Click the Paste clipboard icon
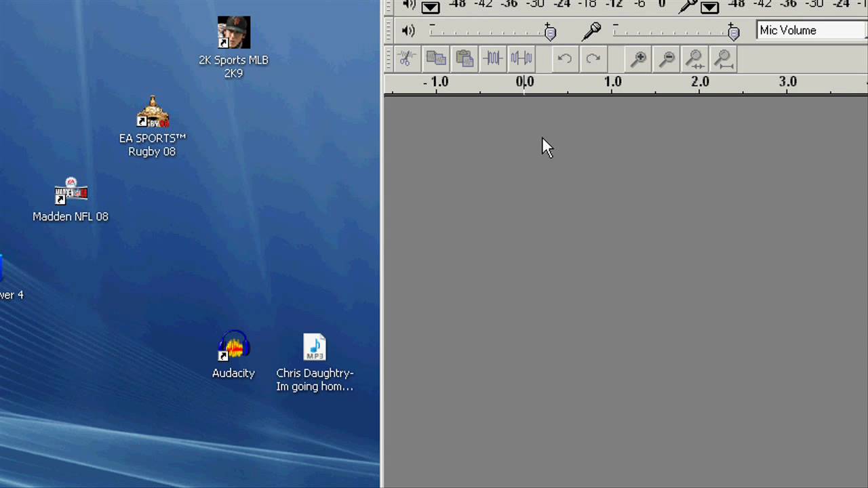Screen dimensions: 868x488 465,58
